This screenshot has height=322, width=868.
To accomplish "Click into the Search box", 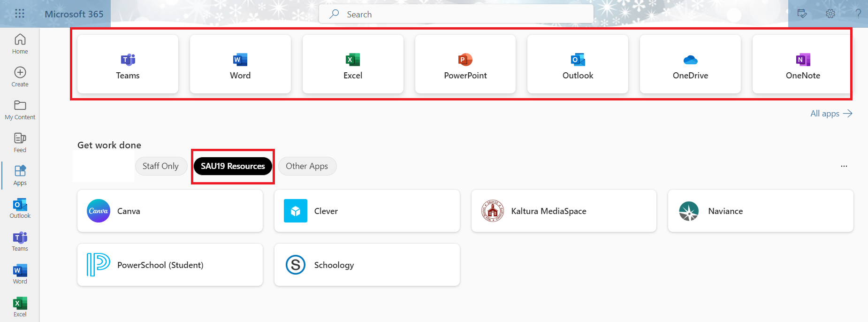I will click(x=456, y=14).
